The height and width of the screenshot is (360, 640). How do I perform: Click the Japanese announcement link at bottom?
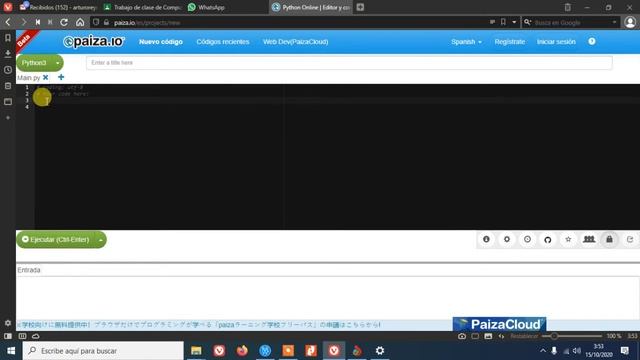tap(199, 325)
